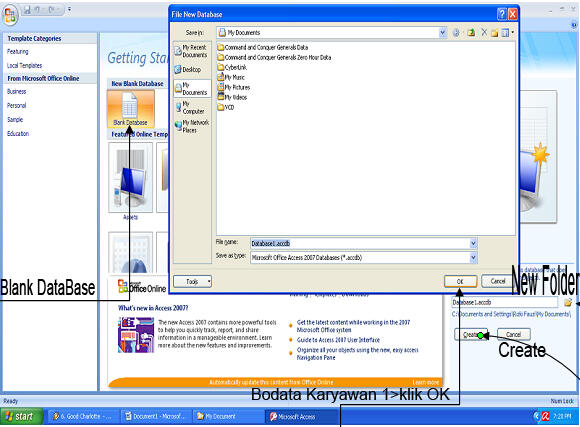Click Cancel in File New Database dialog
580x427 pixels.
pos(498,281)
